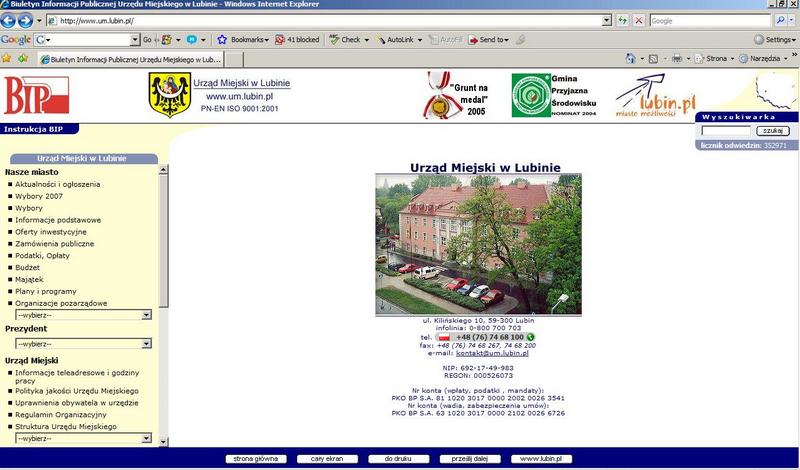Open the Favorites Center star icon
This screenshot has height=470, width=800.
click(7, 59)
